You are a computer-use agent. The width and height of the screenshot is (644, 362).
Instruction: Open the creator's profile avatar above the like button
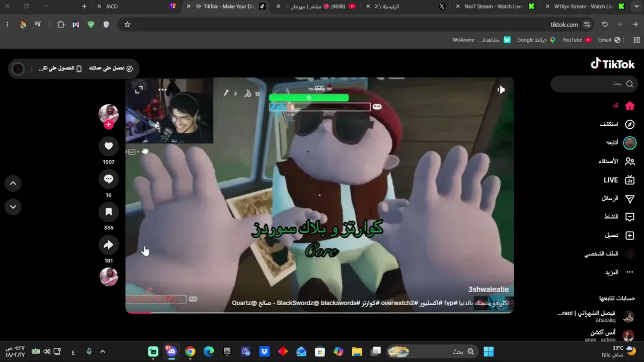(x=109, y=114)
